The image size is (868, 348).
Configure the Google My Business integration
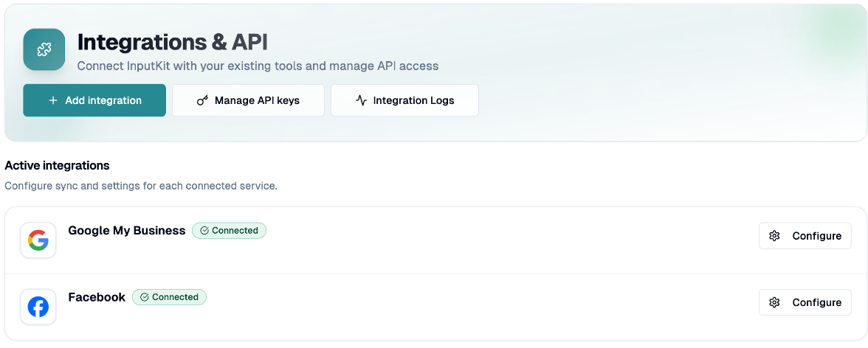pos(805,236)
